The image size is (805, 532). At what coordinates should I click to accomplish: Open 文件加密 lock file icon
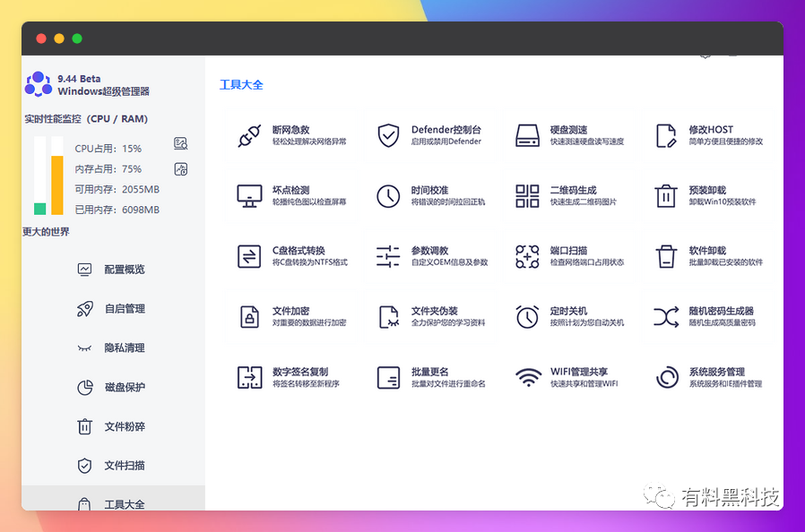click(249, 316)
